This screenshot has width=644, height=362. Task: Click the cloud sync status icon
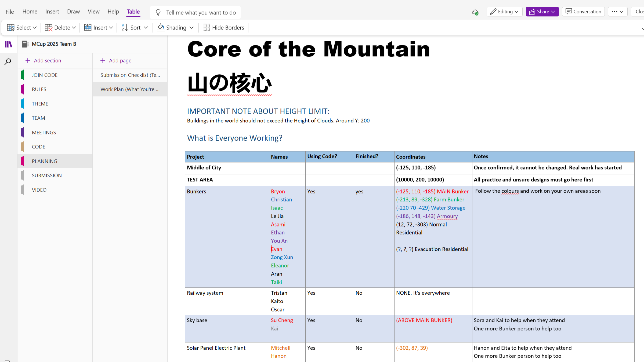coord(475,12)
